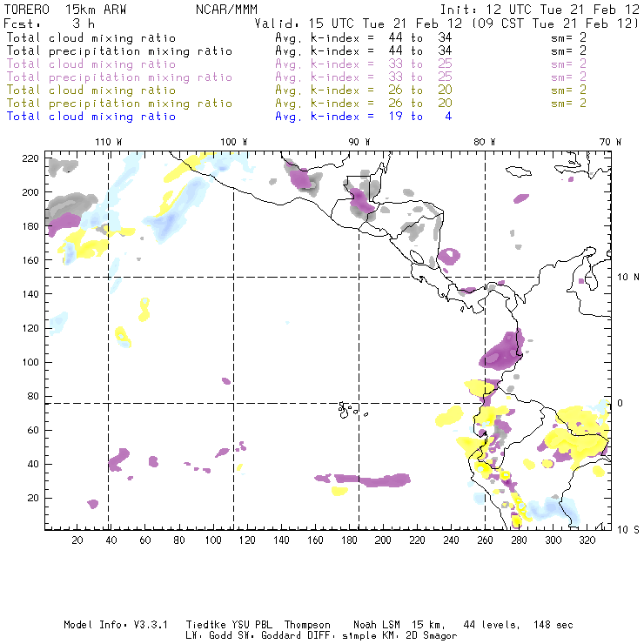
Task: Click the "10 S" latitude label
Action: (x=628, y=530)
